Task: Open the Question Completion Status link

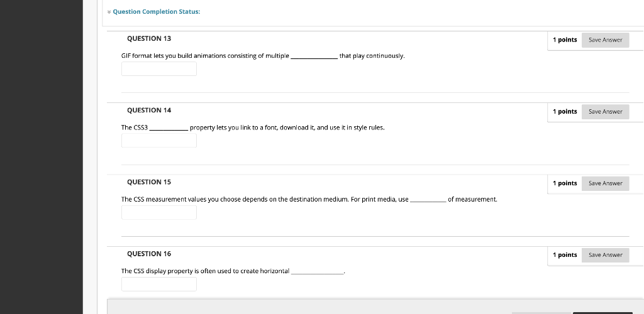Action: 157,12
